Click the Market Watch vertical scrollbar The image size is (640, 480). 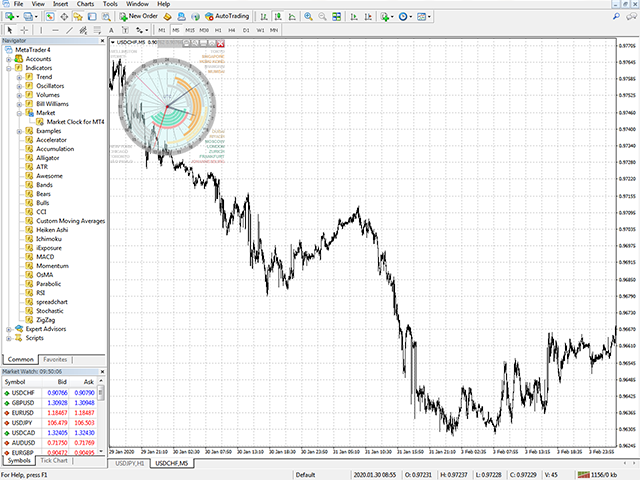[101, 417]
